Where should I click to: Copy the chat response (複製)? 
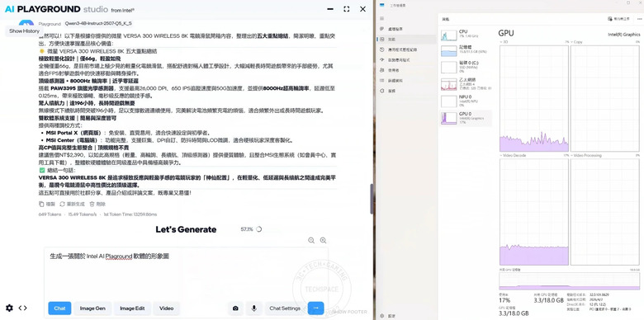tap(47, 204)
